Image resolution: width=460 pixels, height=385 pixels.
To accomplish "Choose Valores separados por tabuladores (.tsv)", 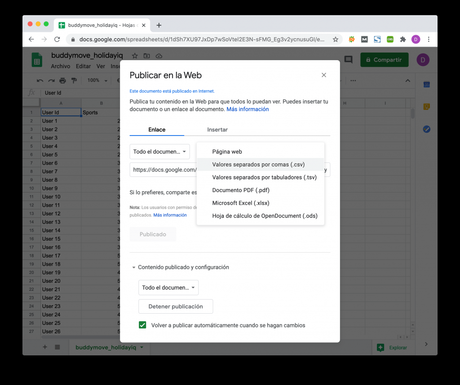I will pos(260,177).
